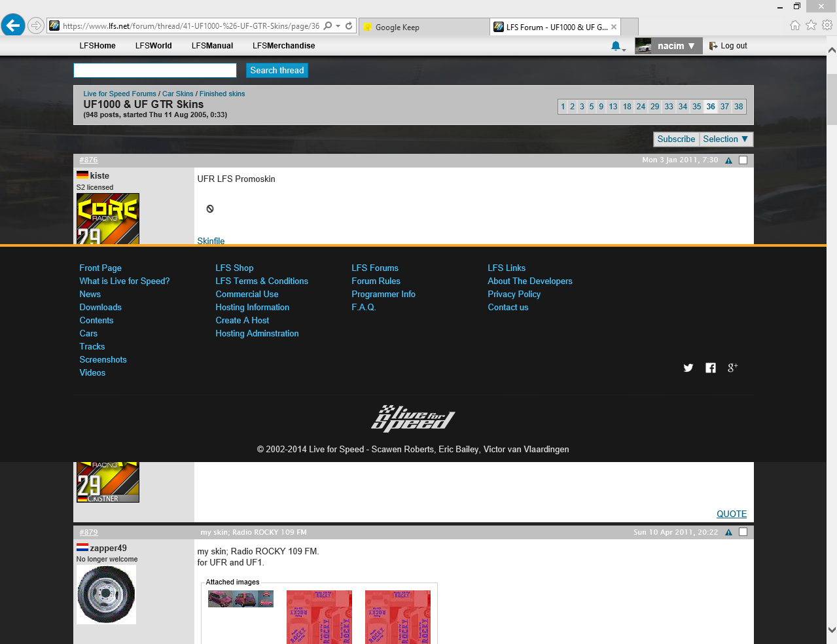This screenshot has height=644, width=837.
Task: Open Privacy Policy footer link
Action: click(x=514, y=294)
